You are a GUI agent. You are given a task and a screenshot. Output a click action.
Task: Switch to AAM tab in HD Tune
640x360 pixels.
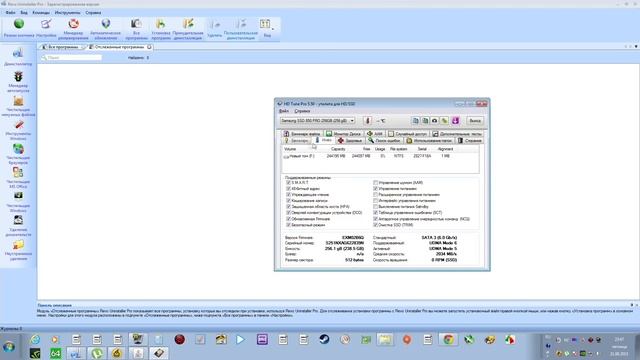[x=375, y=134]
